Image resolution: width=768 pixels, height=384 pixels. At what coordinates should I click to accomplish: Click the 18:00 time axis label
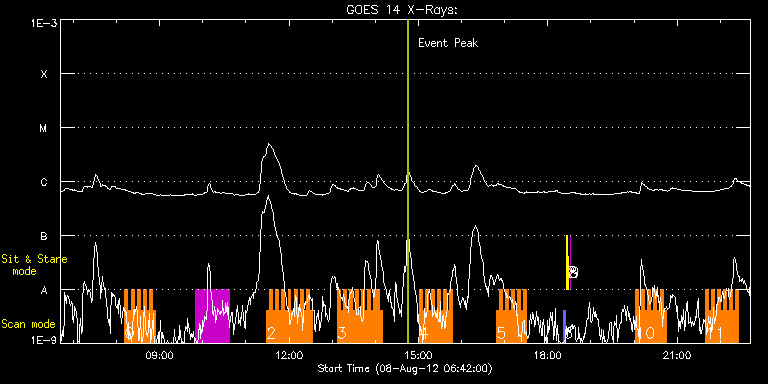tap(548, 355)
